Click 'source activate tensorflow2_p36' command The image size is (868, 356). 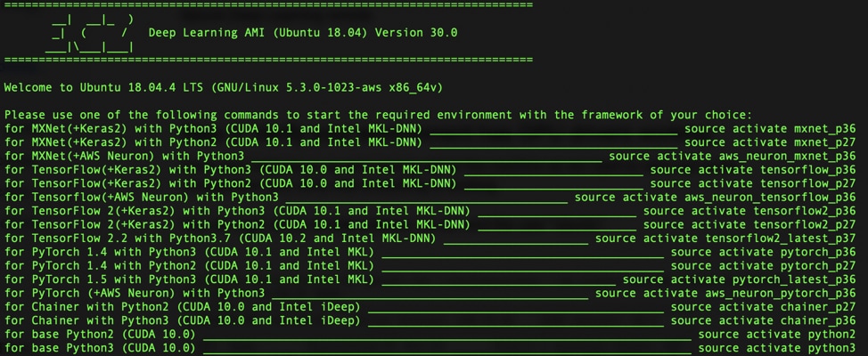(749, 211)
